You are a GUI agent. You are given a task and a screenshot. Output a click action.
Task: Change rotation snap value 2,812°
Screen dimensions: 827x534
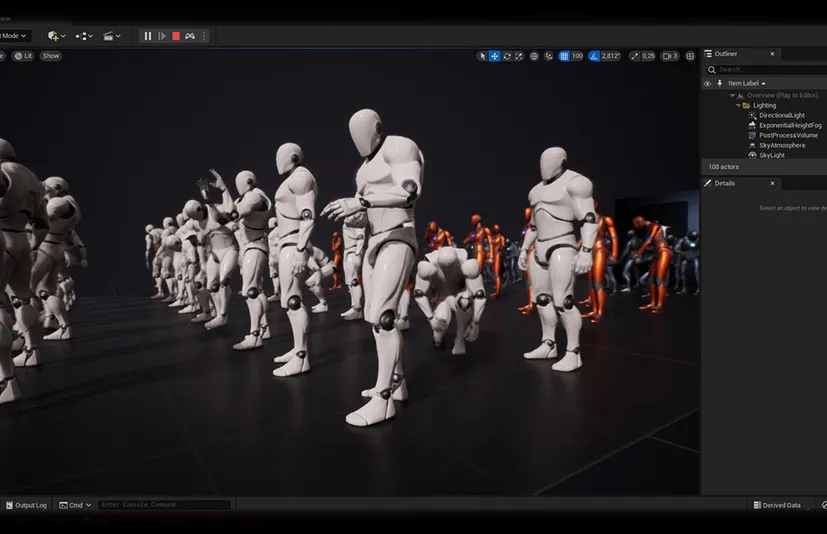(x=611, y=56)
